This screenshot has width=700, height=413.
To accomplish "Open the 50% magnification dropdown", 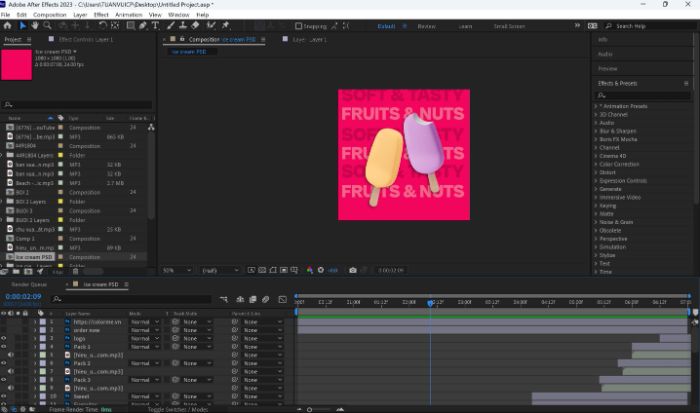I will click(177, 270).
